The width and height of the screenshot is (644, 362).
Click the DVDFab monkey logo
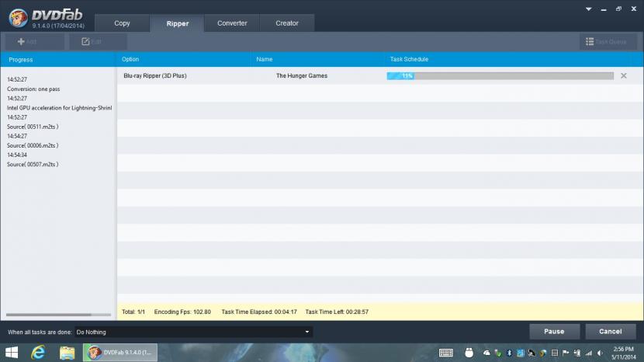click(19, 18)
